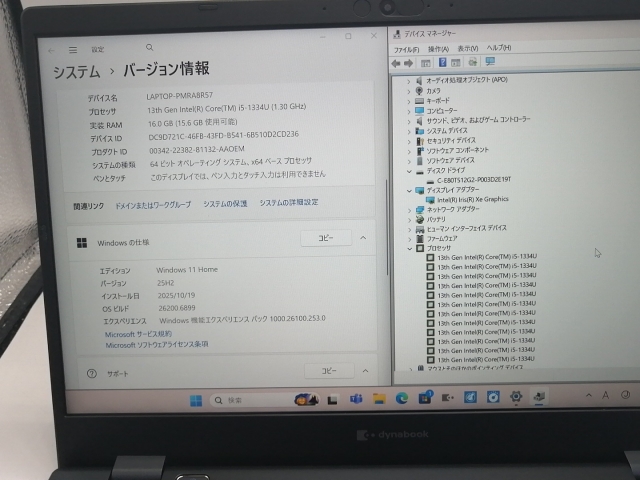Click コピー button for Windows の仕様

pyautogui.click(x=326, y=238)
